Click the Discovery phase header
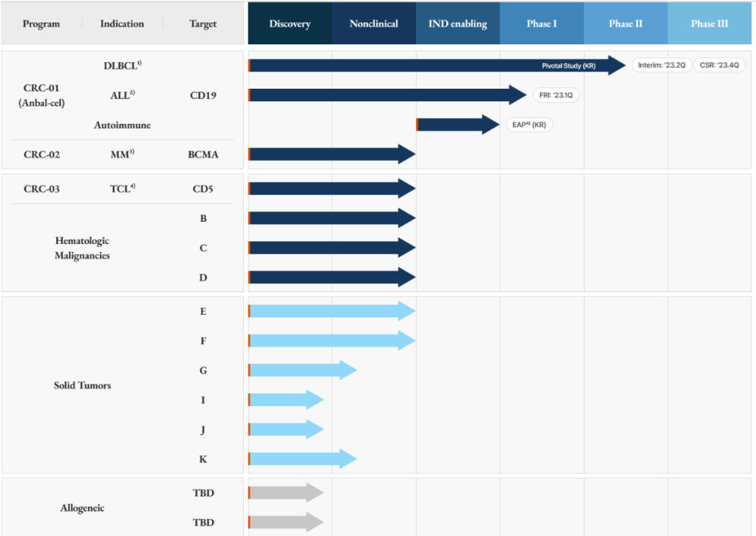Screen dimensions: 756x536 click(x=290, y=24)
